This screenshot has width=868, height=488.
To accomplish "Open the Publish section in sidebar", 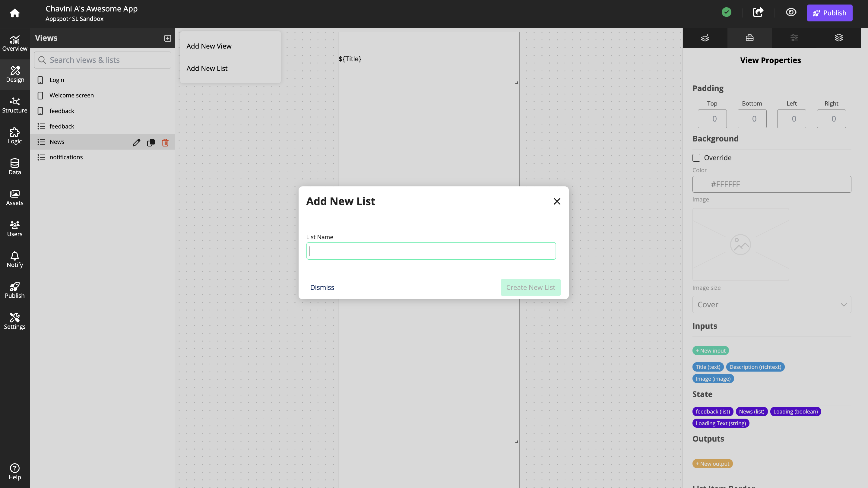I will 15,290.
